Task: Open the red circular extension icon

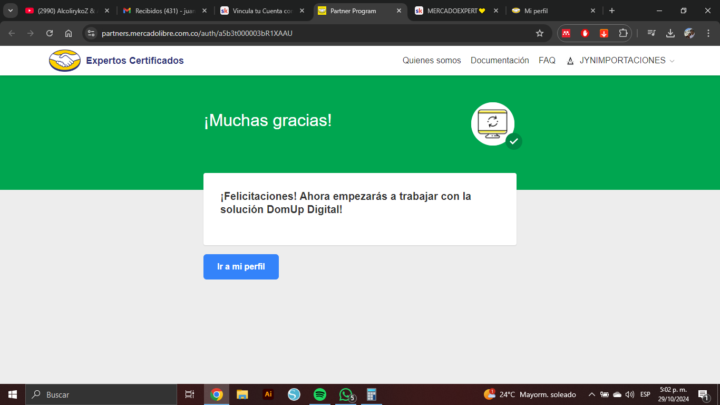Action: [585, 33]
